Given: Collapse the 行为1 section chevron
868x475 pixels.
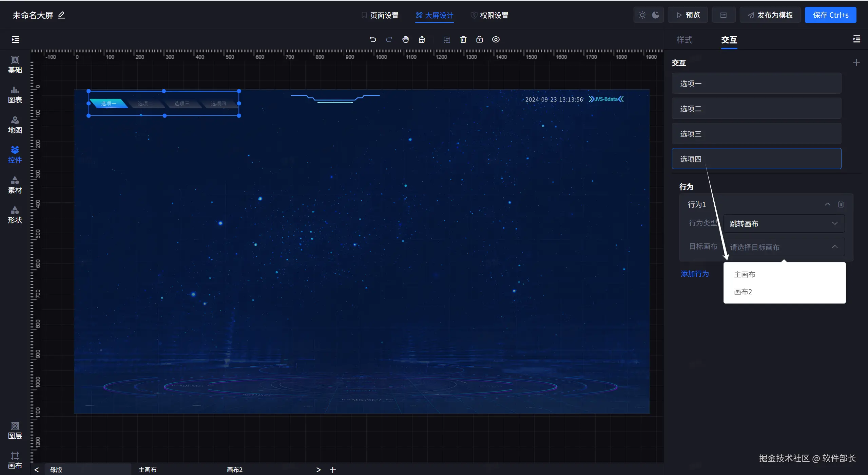Looking at the screenshot, I should tap(827, 204).
